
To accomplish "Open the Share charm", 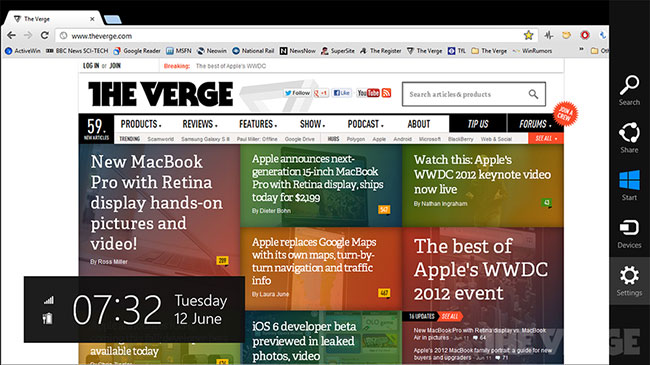I will [629, 138].
